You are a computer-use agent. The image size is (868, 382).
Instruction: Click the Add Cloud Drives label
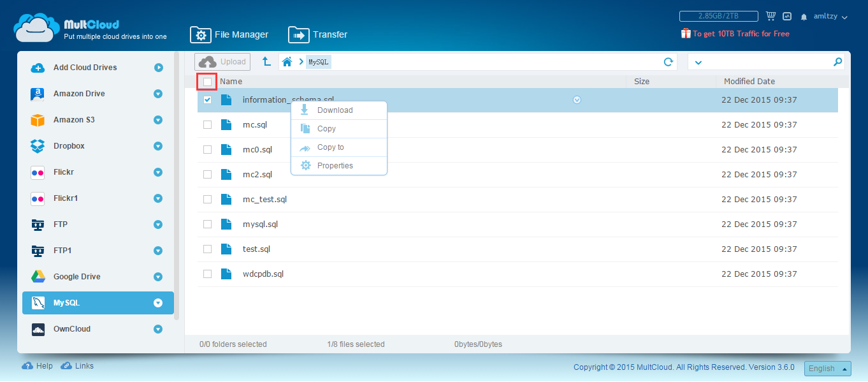(85, 68)
